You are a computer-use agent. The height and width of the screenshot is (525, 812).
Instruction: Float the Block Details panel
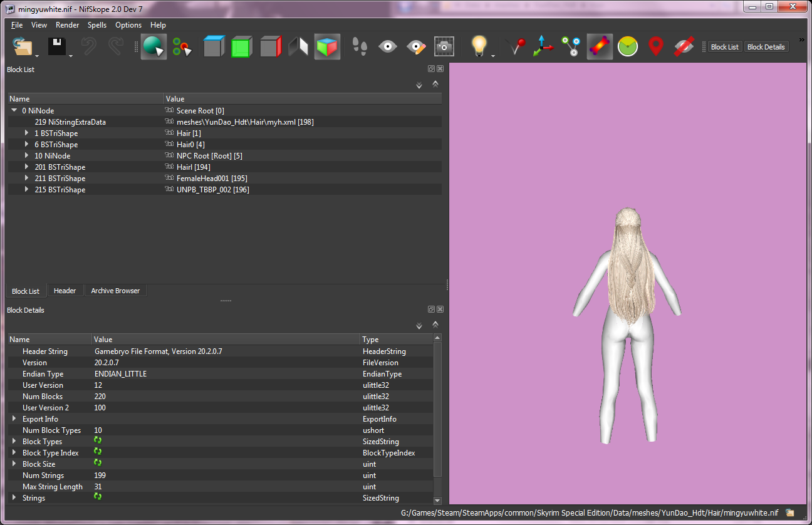(x=432, y=309)
